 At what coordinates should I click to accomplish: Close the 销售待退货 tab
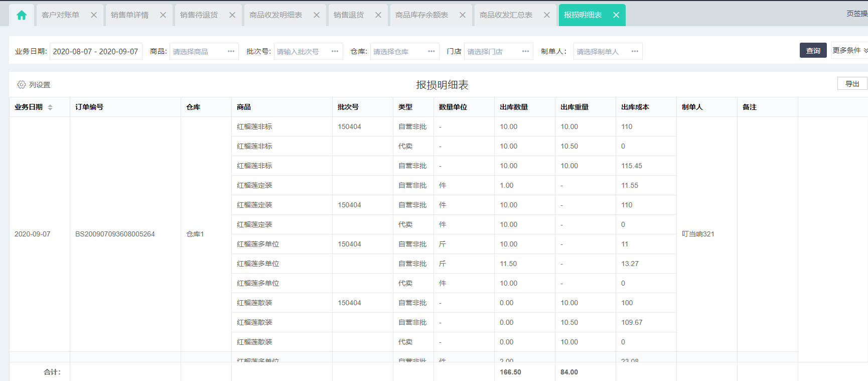[x=232, y=15]
